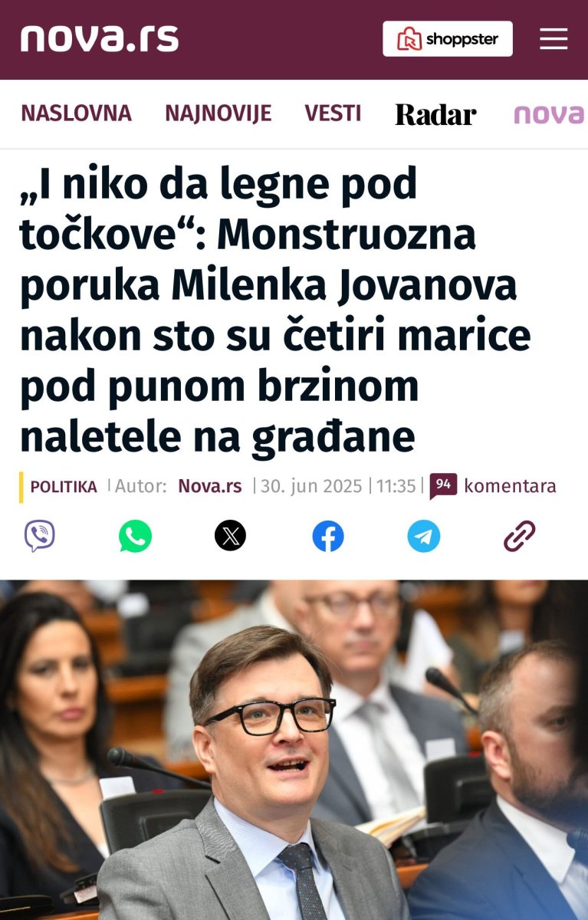Open the POLITIKA category link
Viewport: 588px width, 920px height.
[64, 486]
